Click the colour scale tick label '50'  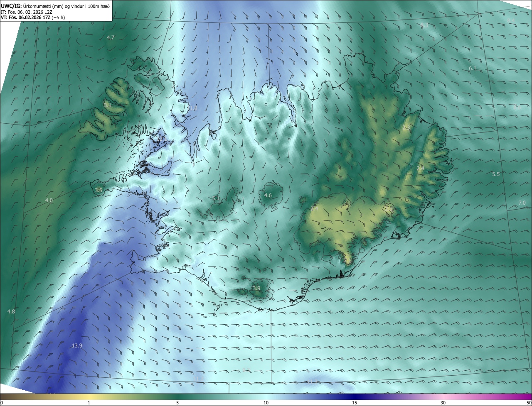coord(529,403)
